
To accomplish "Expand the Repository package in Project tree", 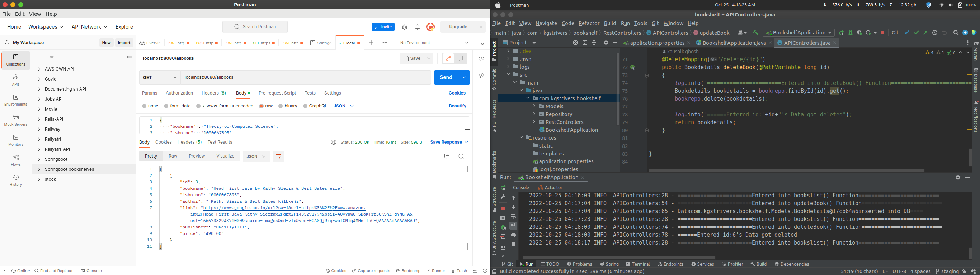I will coord(534,114).
